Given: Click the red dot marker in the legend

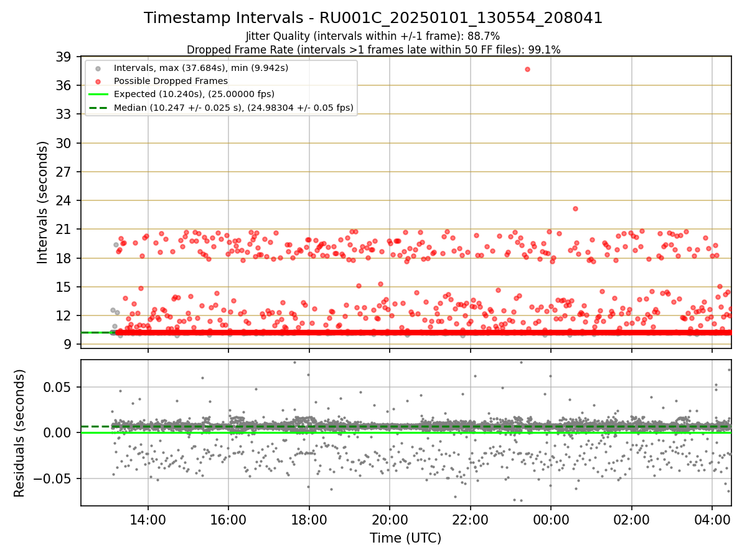Looking at the screenshot, I should pos(99,81).
